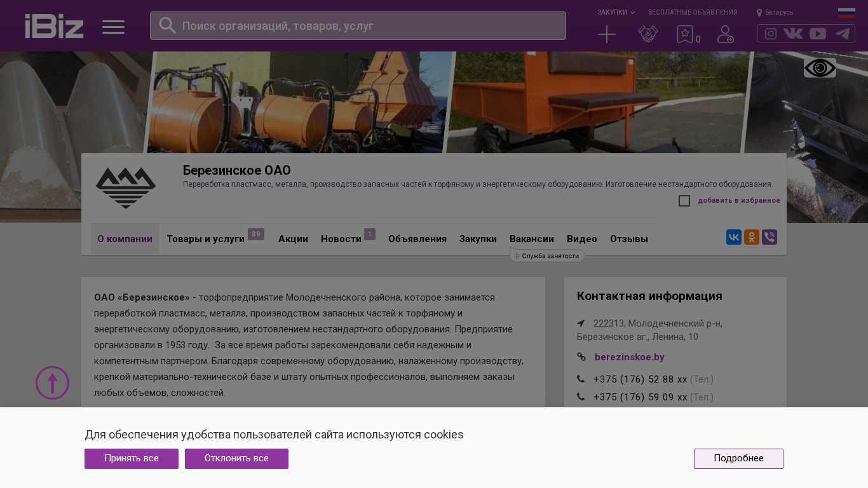This screenshot has width=868, height=488.
Task: Click the Березинское ОАО company title
Action: point(237,170)
